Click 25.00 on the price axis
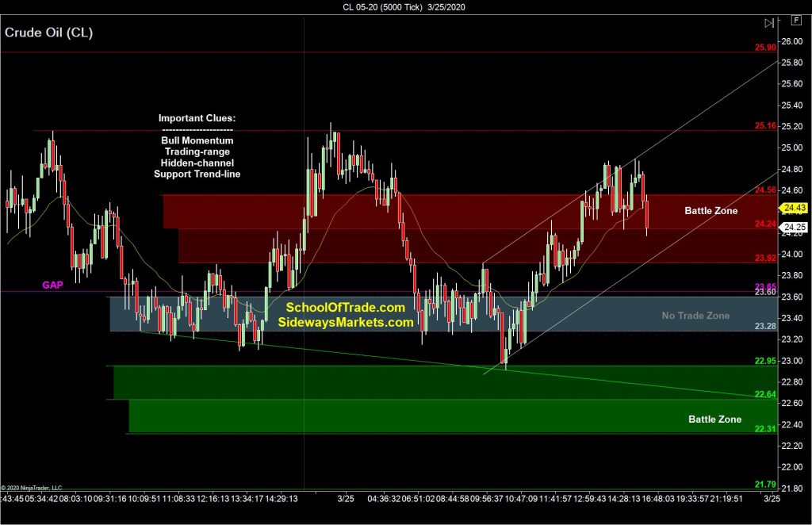This screenshot has width=812, height=525. coord(792,148)
